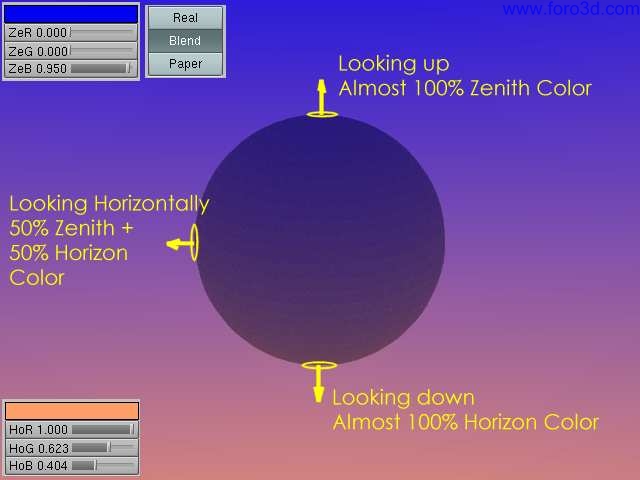Click the 'Looking Horizontally' text
The image size is (640, 480).
pos(109,204)
